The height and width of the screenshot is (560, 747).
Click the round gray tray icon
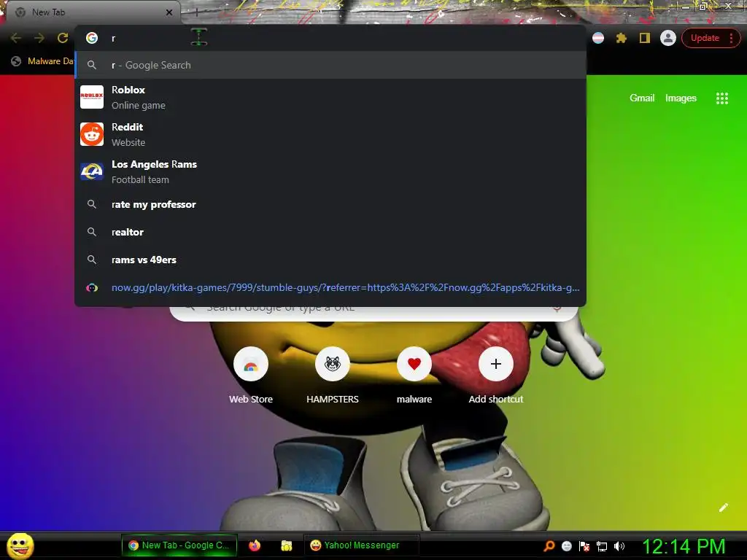click(x=566, y=545)
